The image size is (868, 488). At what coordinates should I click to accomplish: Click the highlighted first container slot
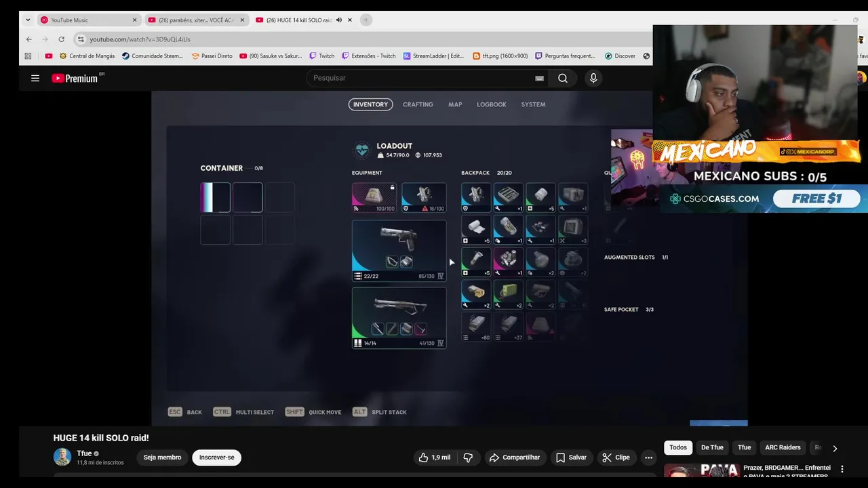tap(216, 197)
